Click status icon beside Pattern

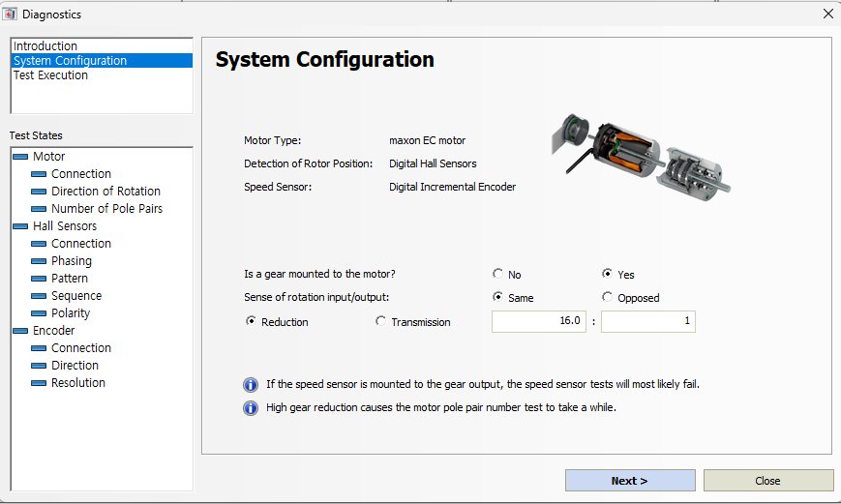tap(39, 279)
